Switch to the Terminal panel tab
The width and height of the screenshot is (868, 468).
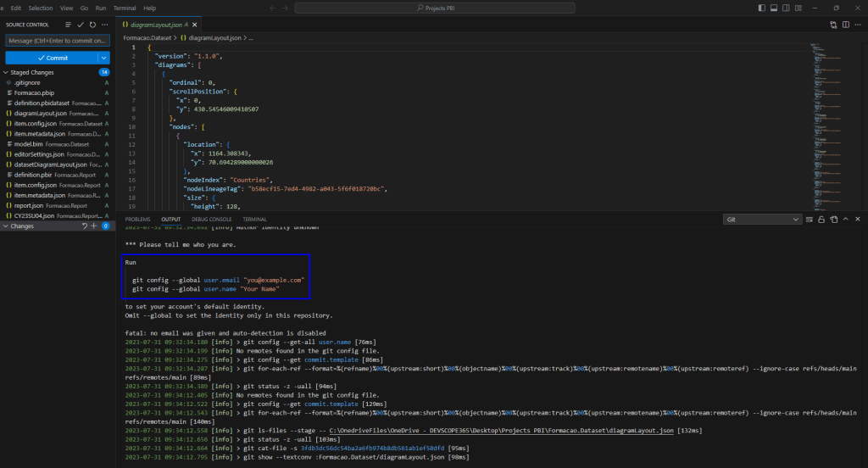pyautogui.click(x=254, y=219)
